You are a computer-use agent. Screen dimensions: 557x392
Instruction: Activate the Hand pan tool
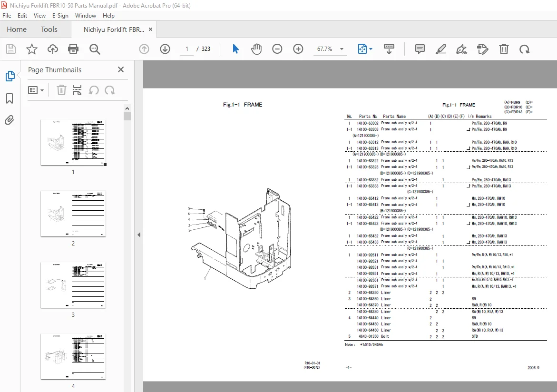click(x=256, y=49)
